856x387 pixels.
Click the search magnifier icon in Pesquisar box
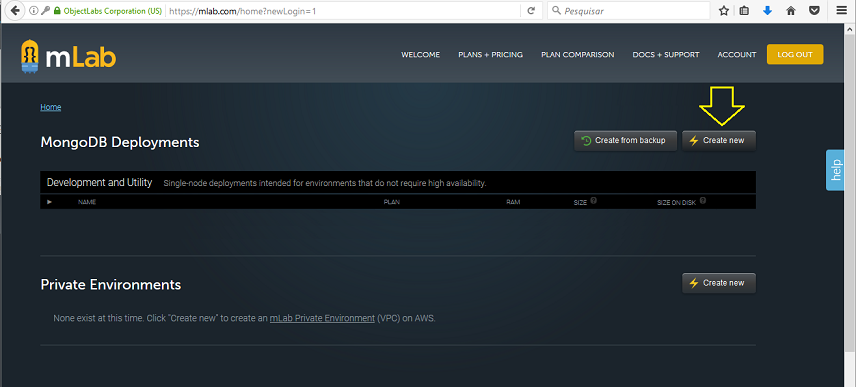point(556,10)
